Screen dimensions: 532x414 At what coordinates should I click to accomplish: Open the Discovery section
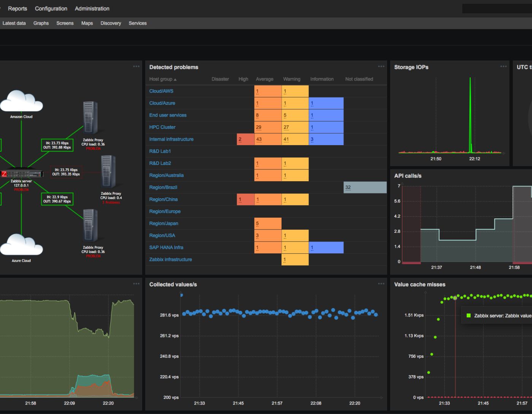tap(111, 23)
